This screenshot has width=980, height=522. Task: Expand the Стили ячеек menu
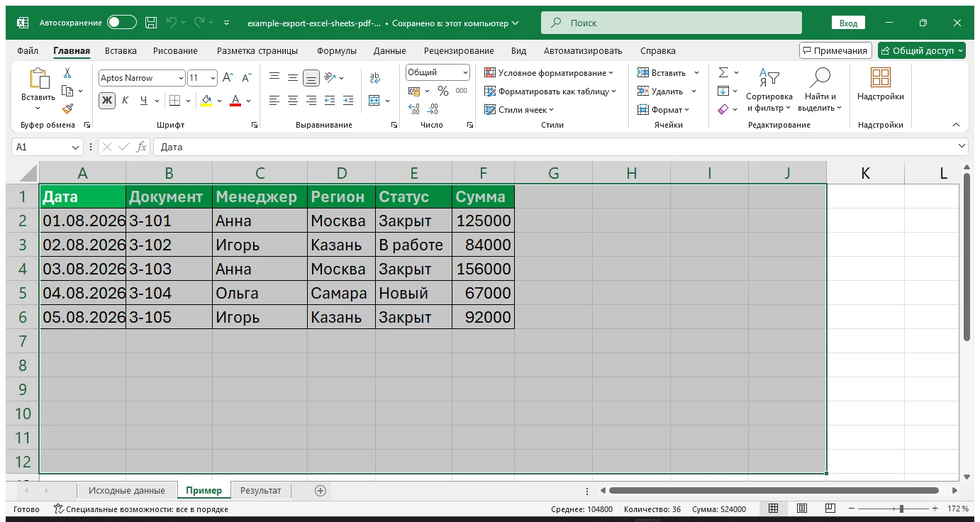click(x=519, y=110)
